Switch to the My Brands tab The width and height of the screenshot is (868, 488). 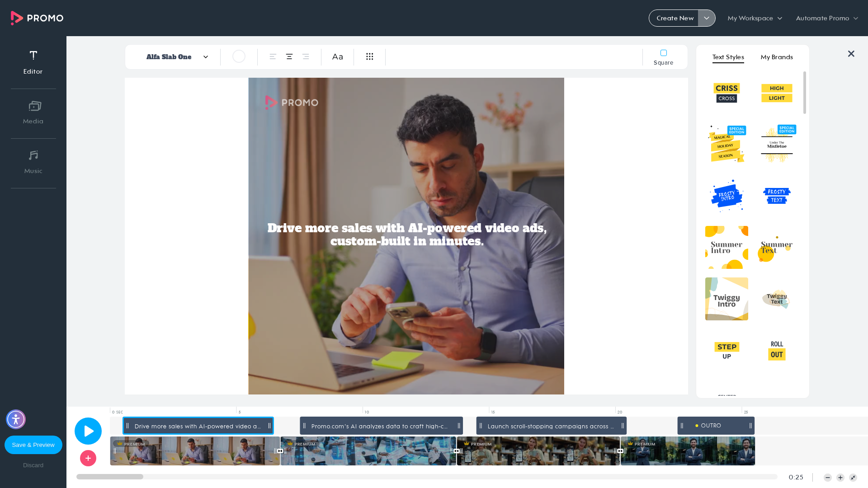[777, 57]
